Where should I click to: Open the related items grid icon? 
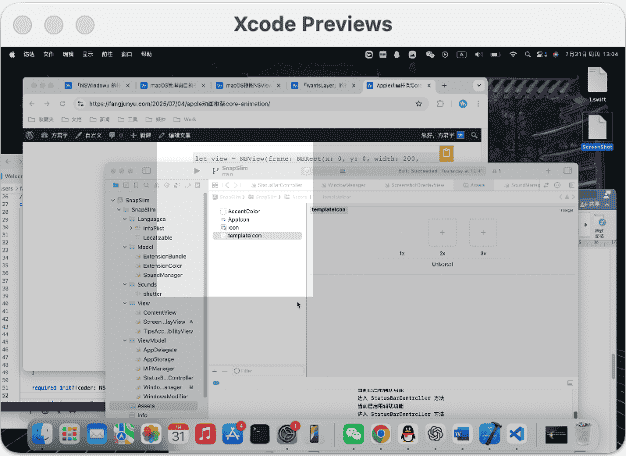(x=215, y=185)
